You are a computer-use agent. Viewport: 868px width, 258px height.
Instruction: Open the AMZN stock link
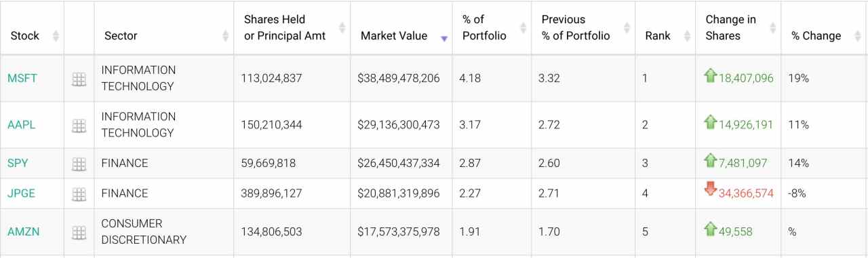click(24, 232)
